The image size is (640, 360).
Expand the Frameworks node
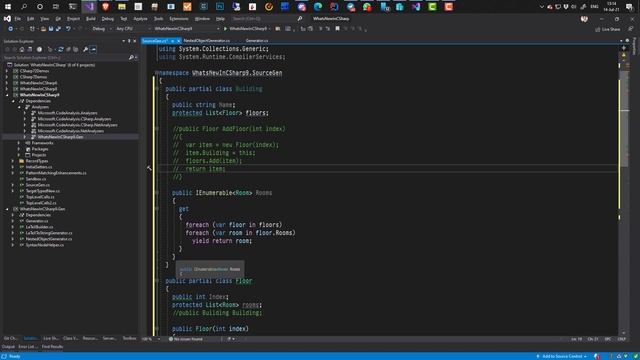coord(19,143)
